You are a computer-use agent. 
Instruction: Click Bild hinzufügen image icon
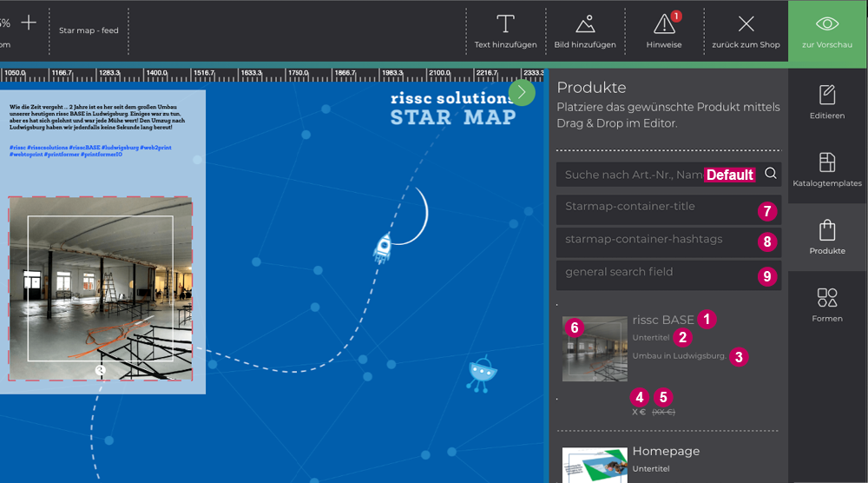tap(585, 24)
